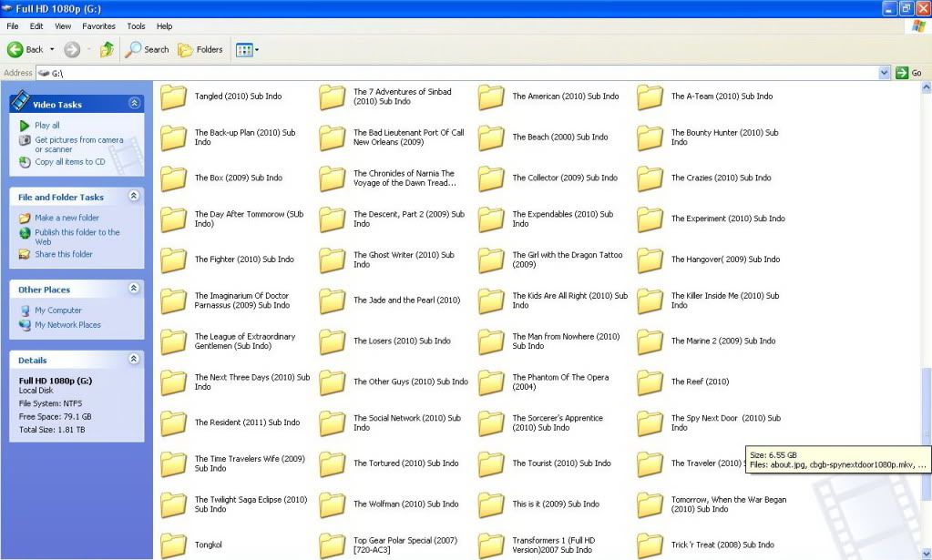
Task: Select The Resident (2011) folder icon
Action: pos(174,423)
